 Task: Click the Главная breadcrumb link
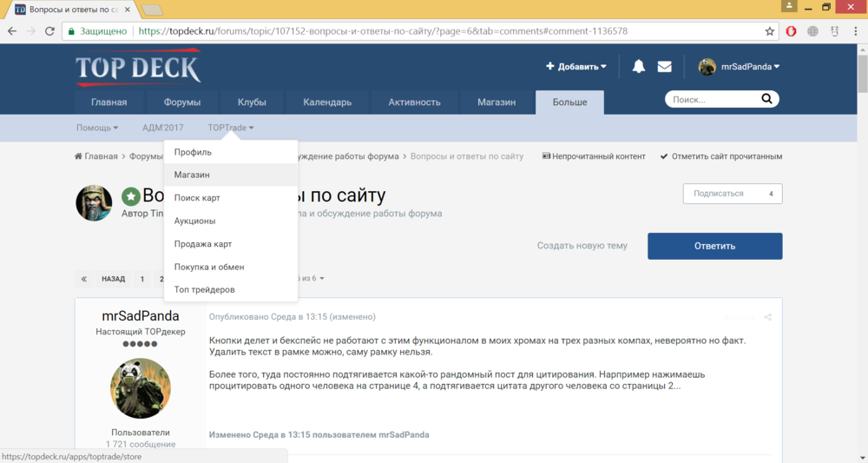[x=96, y=156]
